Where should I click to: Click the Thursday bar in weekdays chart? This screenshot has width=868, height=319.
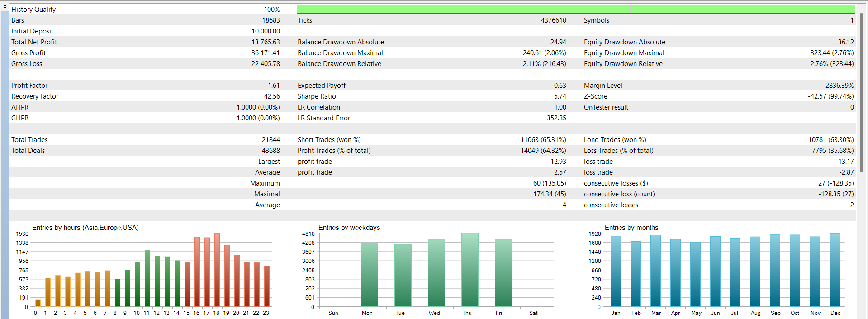tap(470, 270)
